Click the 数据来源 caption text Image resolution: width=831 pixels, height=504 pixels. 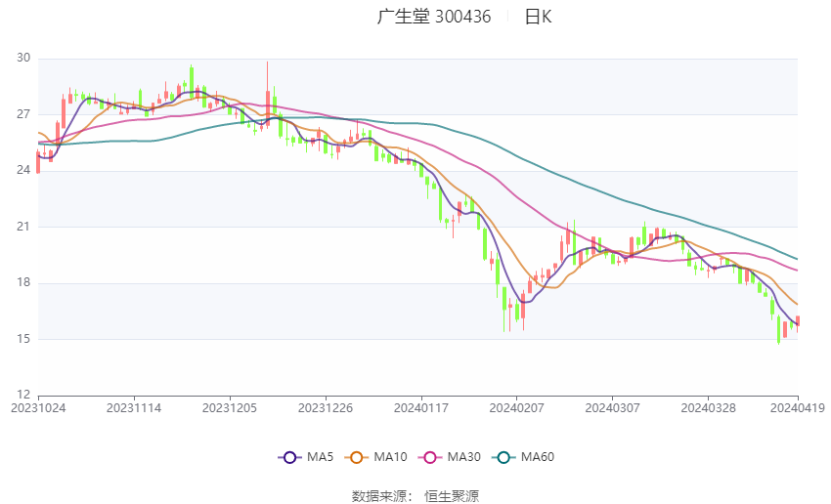click(379, 496)
